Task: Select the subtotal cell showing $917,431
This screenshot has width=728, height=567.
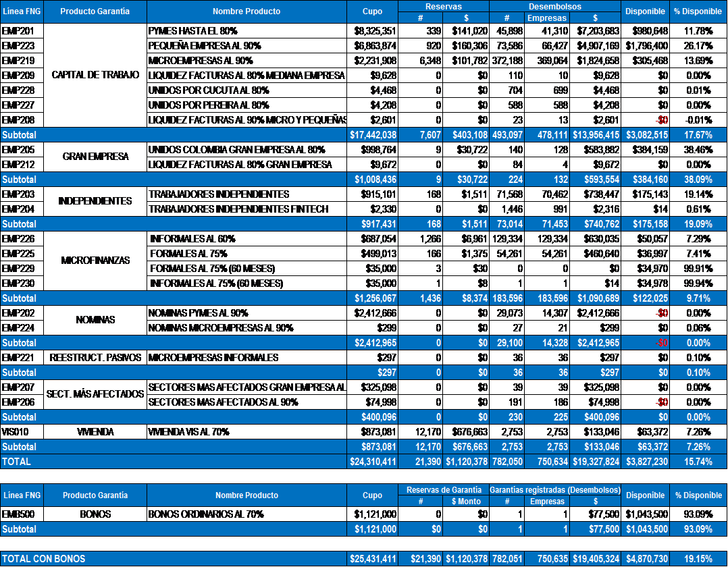Action: (372, 224)
